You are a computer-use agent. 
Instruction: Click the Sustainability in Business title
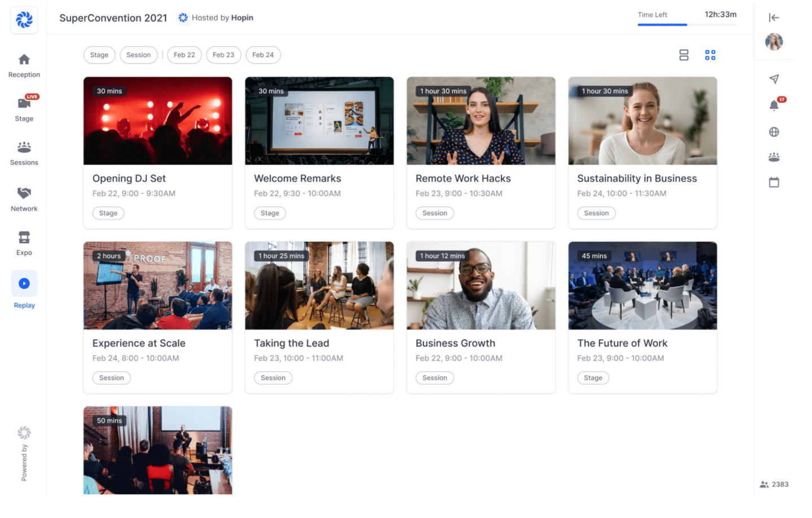[x=637, y=178]
